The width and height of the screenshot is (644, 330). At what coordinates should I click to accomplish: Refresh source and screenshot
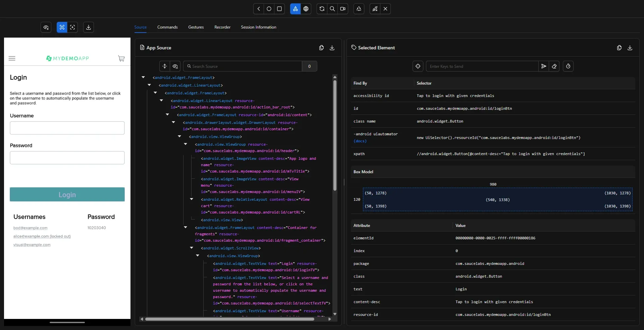click(x=322, y=9)
